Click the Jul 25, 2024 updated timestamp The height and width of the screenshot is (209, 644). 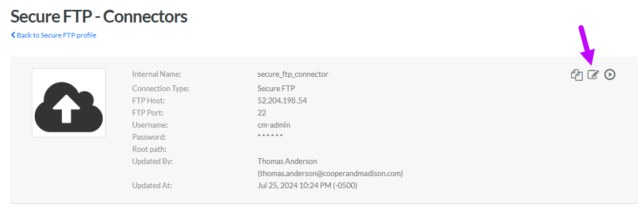coord(307,185)
